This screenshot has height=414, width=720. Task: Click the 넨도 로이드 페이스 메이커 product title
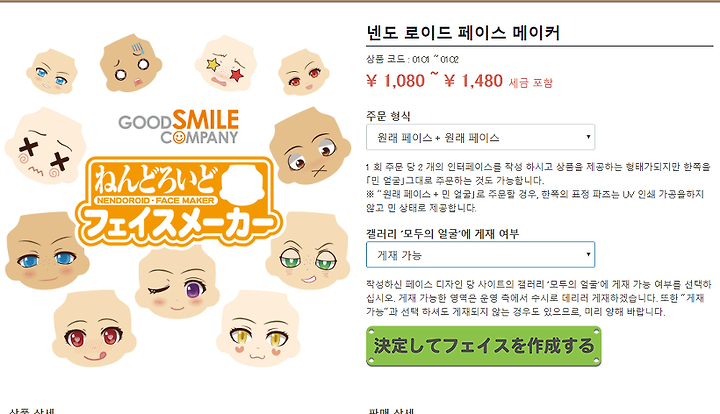click(463, 33)
